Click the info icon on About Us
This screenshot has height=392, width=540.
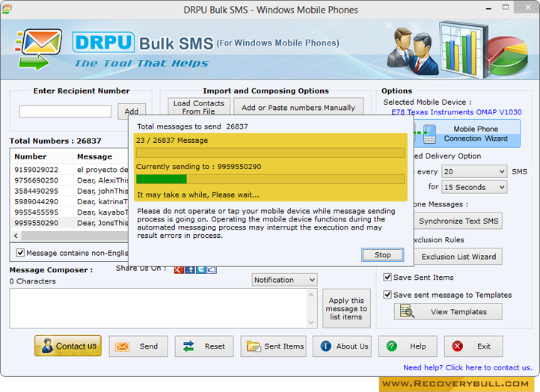[x=325, y=346]
